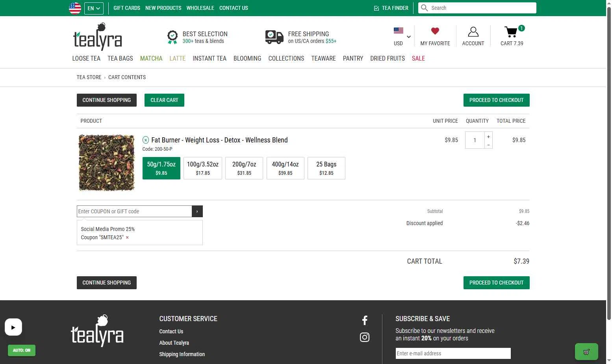The width and height of the screenshot is (612, 364).
Task: Click the bottom Proceed to Checkout button
Action: (x=496, y=283)
